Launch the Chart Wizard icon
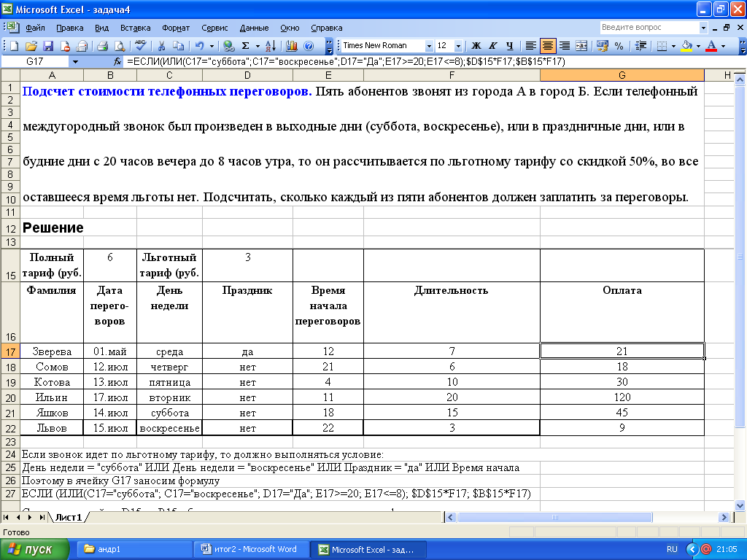 pos(292,46)
